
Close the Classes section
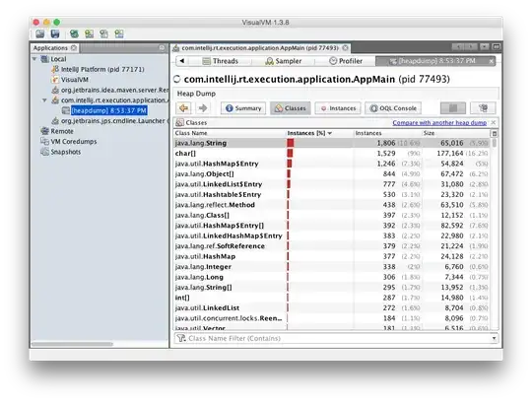(494, 122)
